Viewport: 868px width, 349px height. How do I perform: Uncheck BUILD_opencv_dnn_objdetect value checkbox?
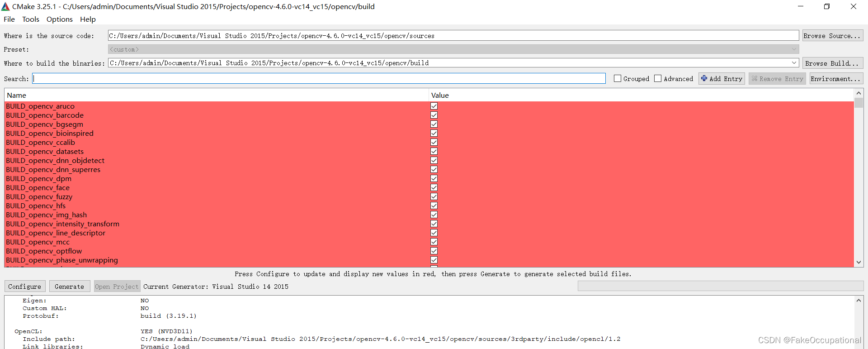pyautogui.click(x=434, y=160)
